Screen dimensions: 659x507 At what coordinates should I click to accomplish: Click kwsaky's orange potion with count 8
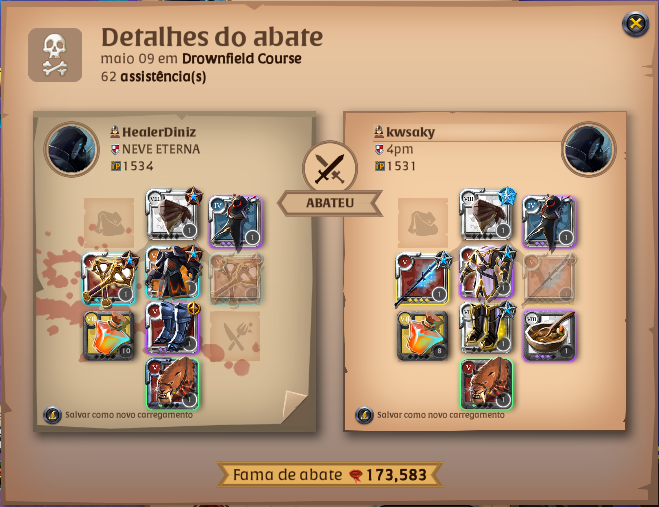[x=423, y=336]
